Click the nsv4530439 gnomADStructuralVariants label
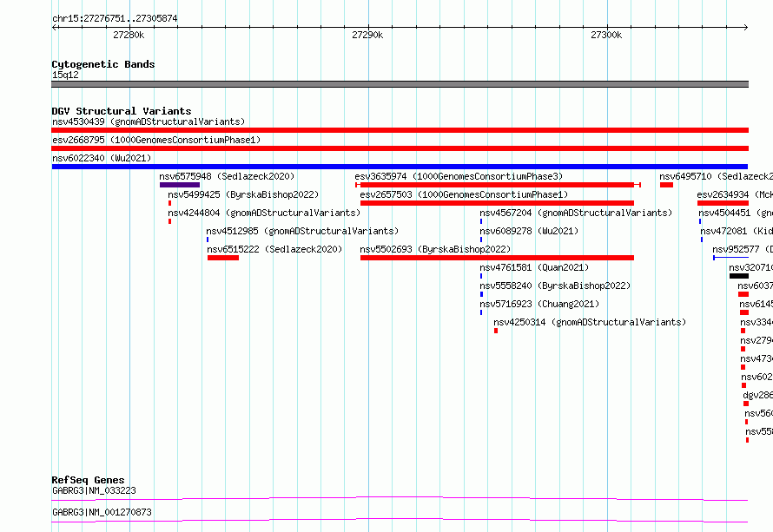Viewport: 773px width, 532px height. point(149,122)
